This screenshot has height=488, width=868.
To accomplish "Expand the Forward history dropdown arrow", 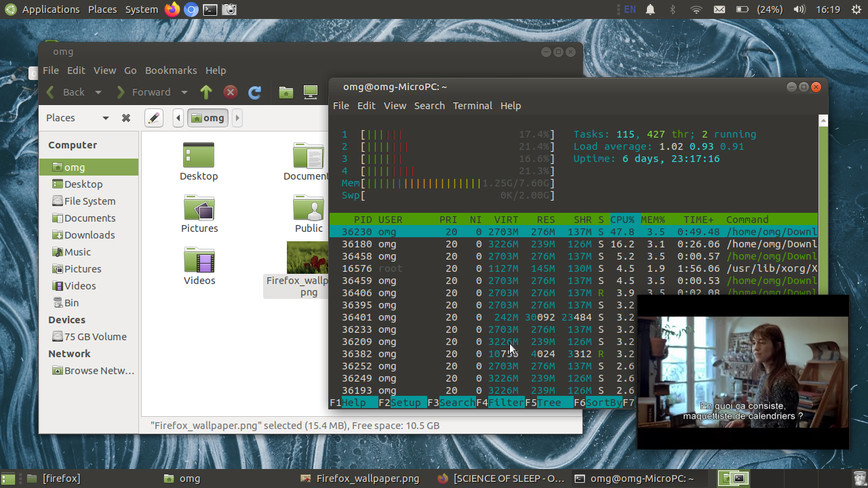I will pos(184,92).
